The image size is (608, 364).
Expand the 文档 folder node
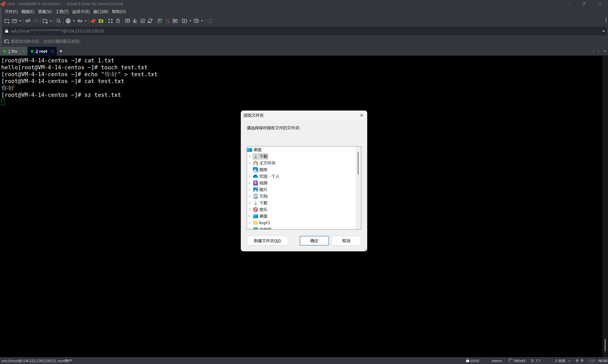pos(249,196)
